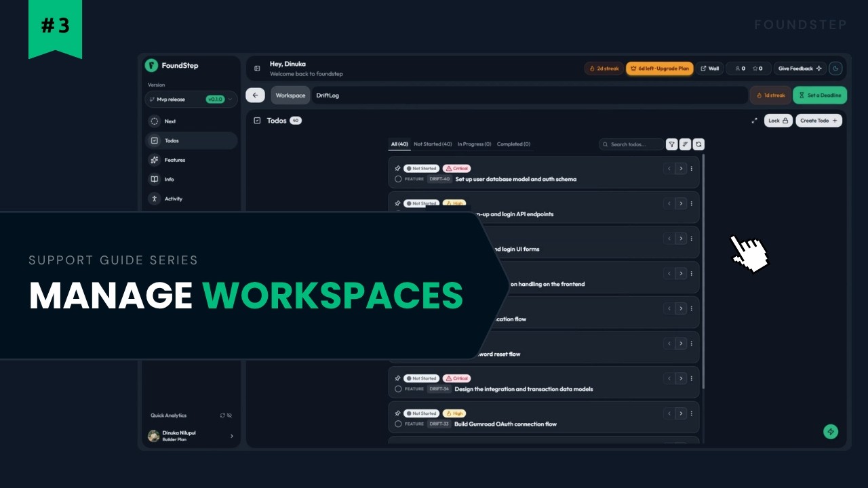The width and height of the screenshot is (868, 488).
Task: Pin the DRIFT-33 todo
Action: point(398,413)
